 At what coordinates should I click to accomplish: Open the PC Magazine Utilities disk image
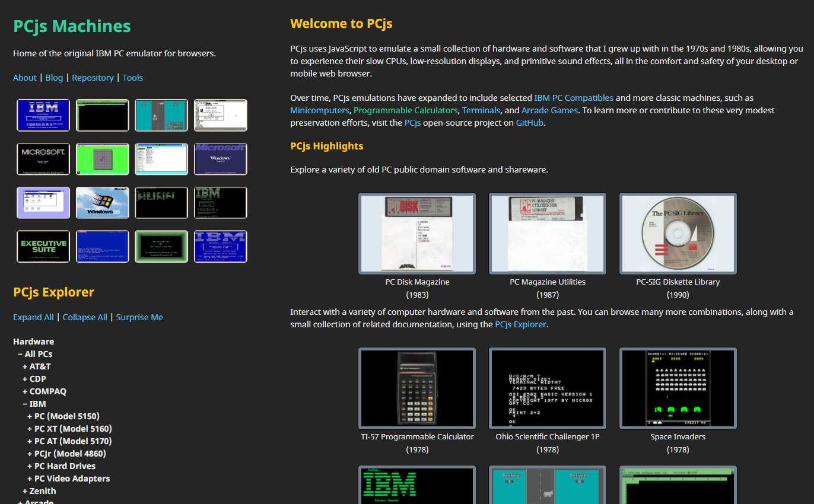coord(548,234)
